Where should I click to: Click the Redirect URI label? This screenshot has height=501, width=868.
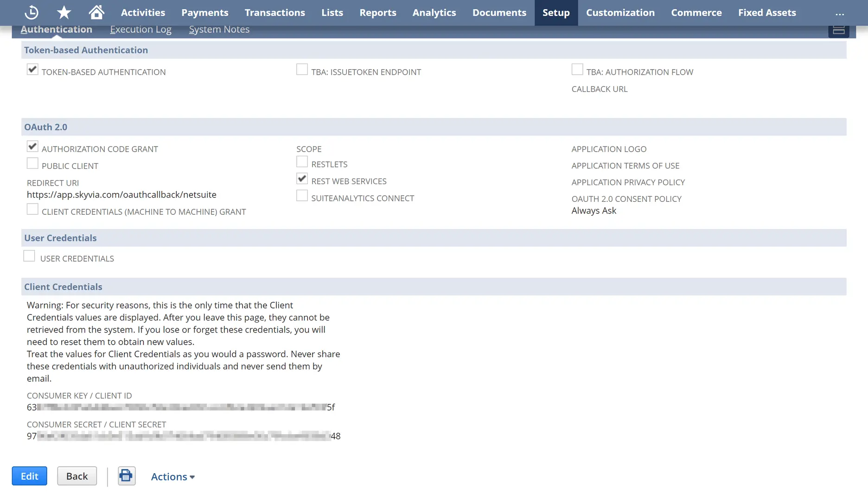[53, 183]
